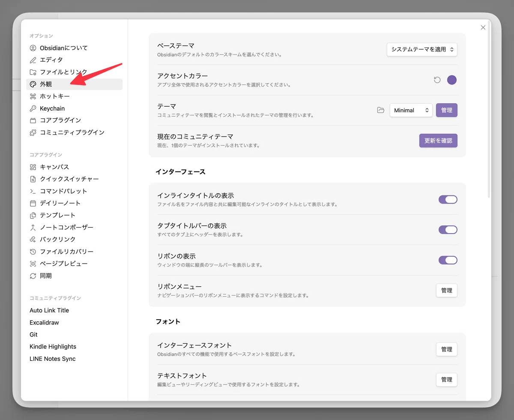Open ページプレビュー plugin settings
Viewport: 514px width, 420px height.
[x=74, y=264]
